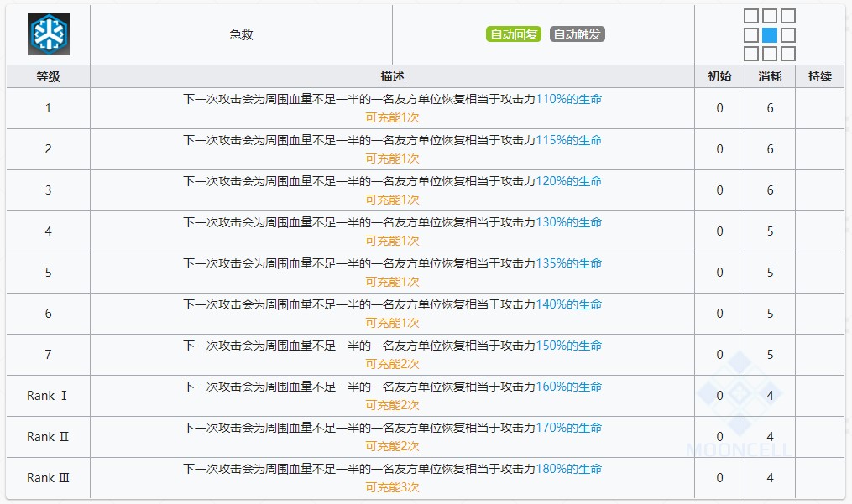The image size is (852, 504).
Task: Click the 140%的生命 value text
Action: tap(569, 304)
